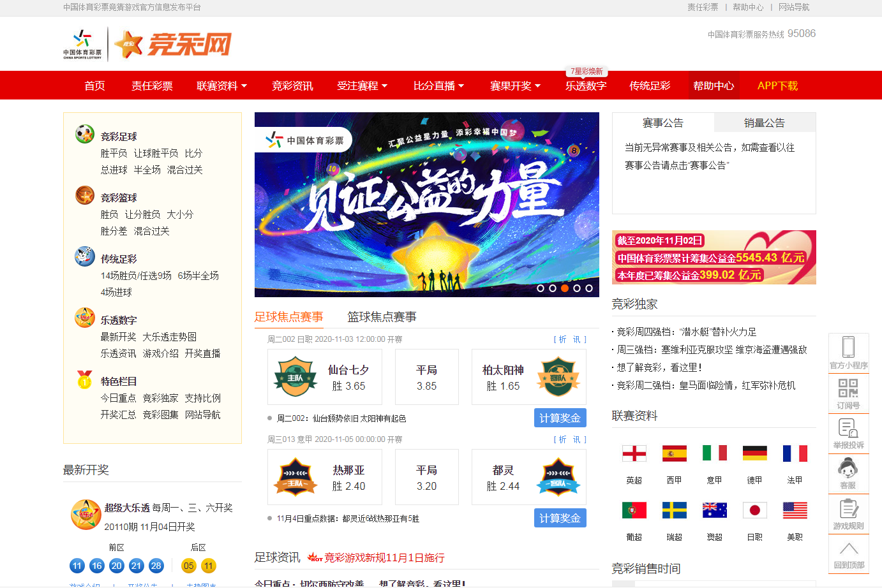Click 热那亚 home team badge
Screen dimensions: 882x588
[295, 477]
